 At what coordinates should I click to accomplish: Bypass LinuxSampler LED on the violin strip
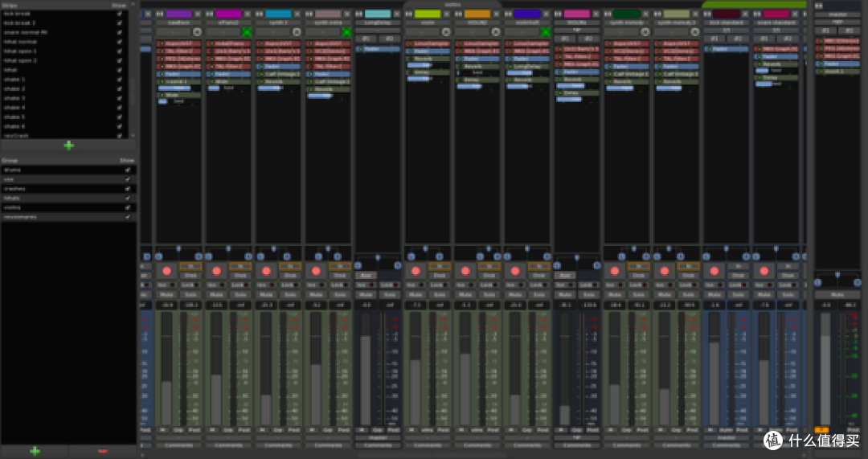(409, 43)
